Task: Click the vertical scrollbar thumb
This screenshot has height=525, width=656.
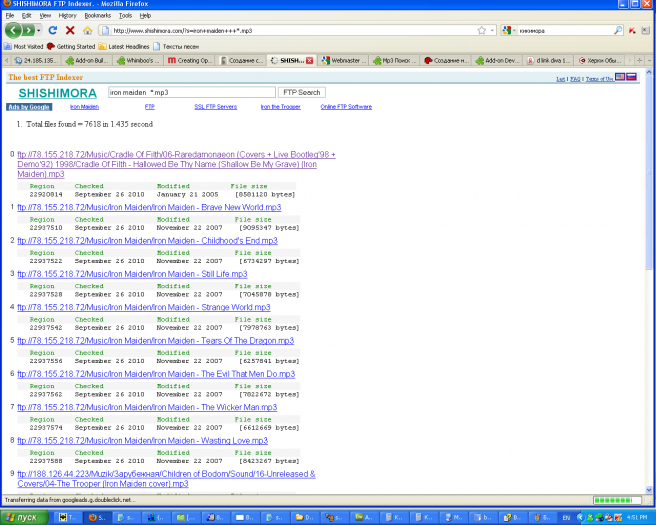Action: pyautogui.click(x=649, y=174)
